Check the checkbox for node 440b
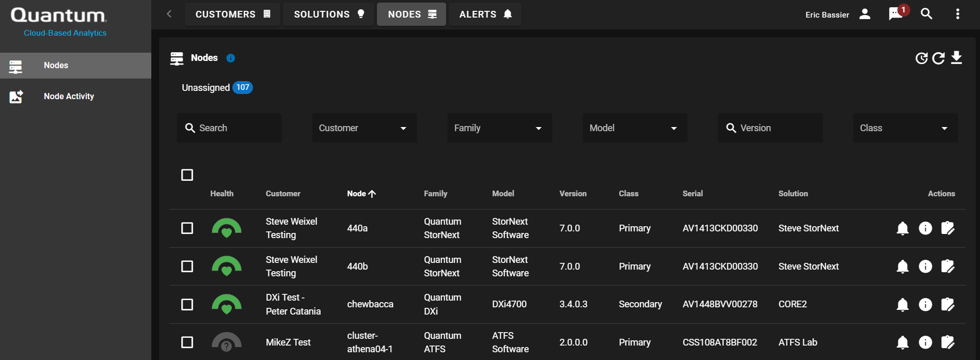Image resolution: width=980 pixels, height=360 pixels. [x=187, y=267]
